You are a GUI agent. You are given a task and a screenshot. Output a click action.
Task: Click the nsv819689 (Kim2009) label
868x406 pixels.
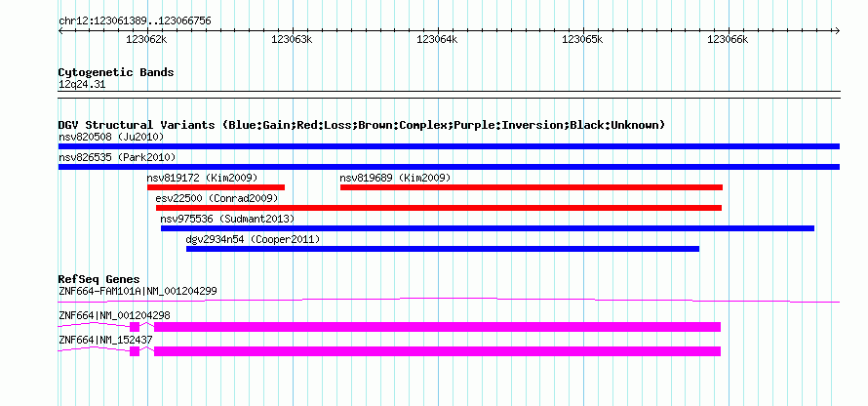[395, 178]
